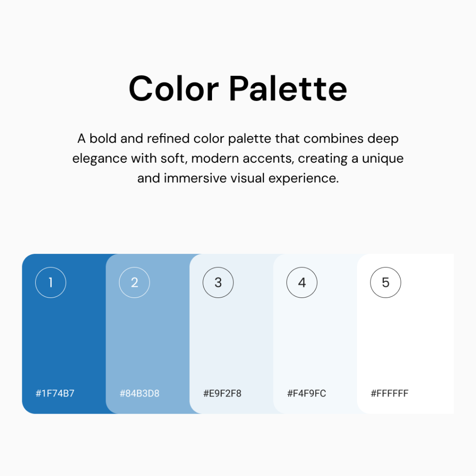The height and width of the screenshot is (476, 476).
Task: Click the #FFFFFF hex code label
Action: [390, 393]
